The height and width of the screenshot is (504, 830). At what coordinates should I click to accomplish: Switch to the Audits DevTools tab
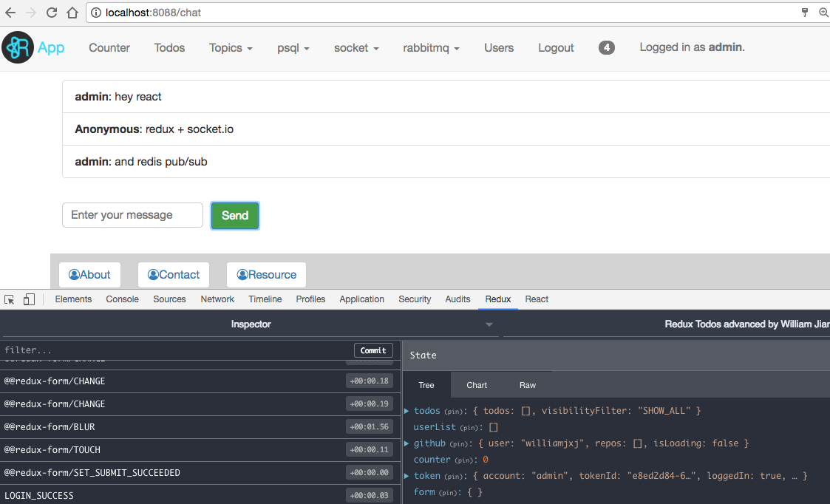458,299
